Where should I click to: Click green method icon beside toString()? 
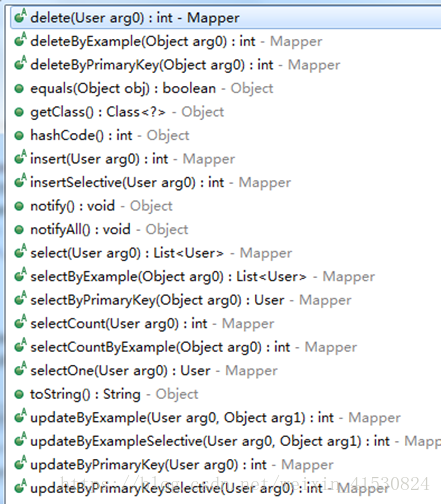pos(19,394)
